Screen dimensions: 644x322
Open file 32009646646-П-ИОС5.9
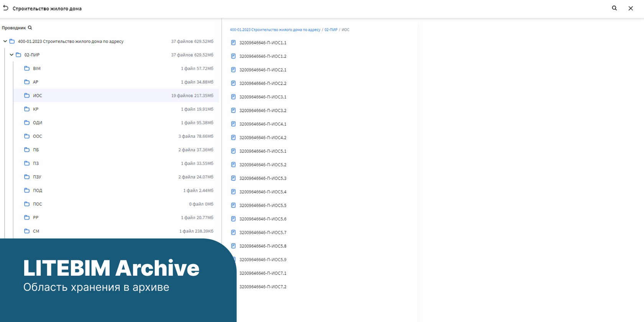[263, 260]
